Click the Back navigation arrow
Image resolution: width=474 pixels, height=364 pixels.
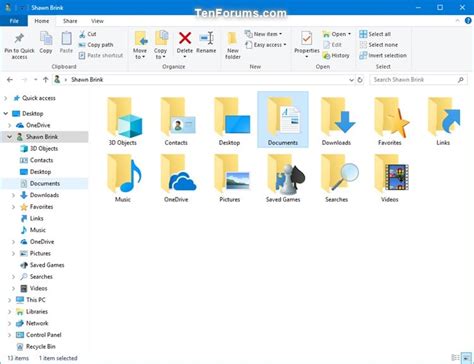(x=10, y=80)
